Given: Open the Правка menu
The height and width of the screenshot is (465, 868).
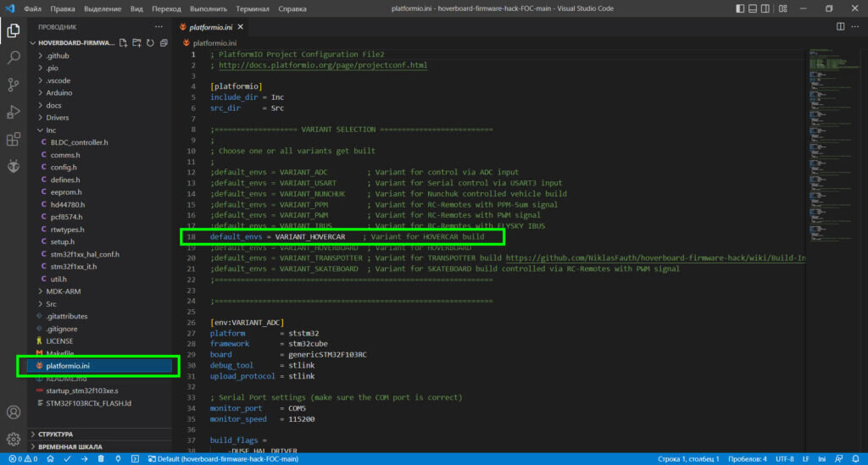Looking at the screenshot, I should pos(63,8).
